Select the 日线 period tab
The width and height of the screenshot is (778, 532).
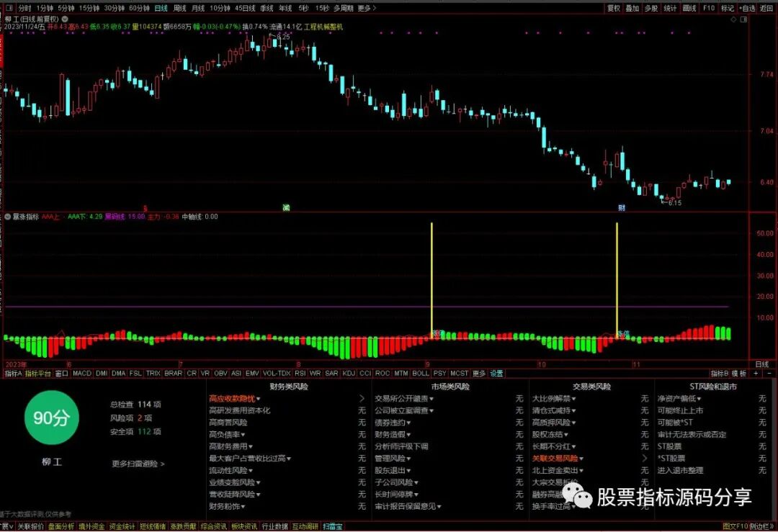pyautogui.click(x=161, y=8)
